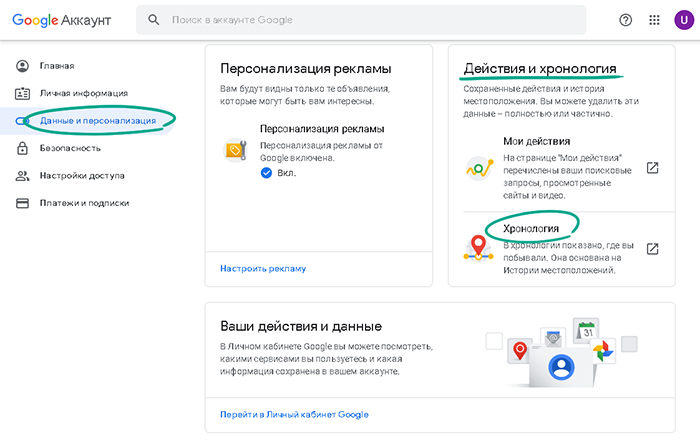Click the ad personalization tag icon
The width and height of the screenshot is (700, 443).
(x=235, y=150)
